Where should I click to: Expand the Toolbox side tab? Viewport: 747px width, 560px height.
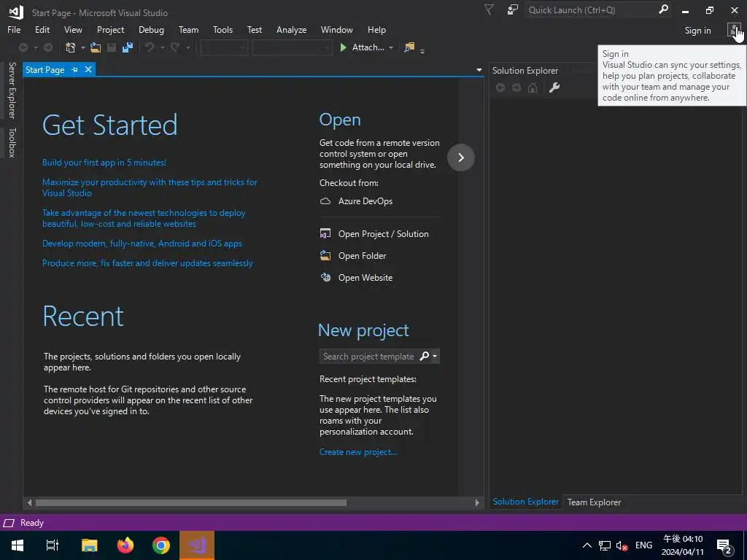[x=12, y=142]
